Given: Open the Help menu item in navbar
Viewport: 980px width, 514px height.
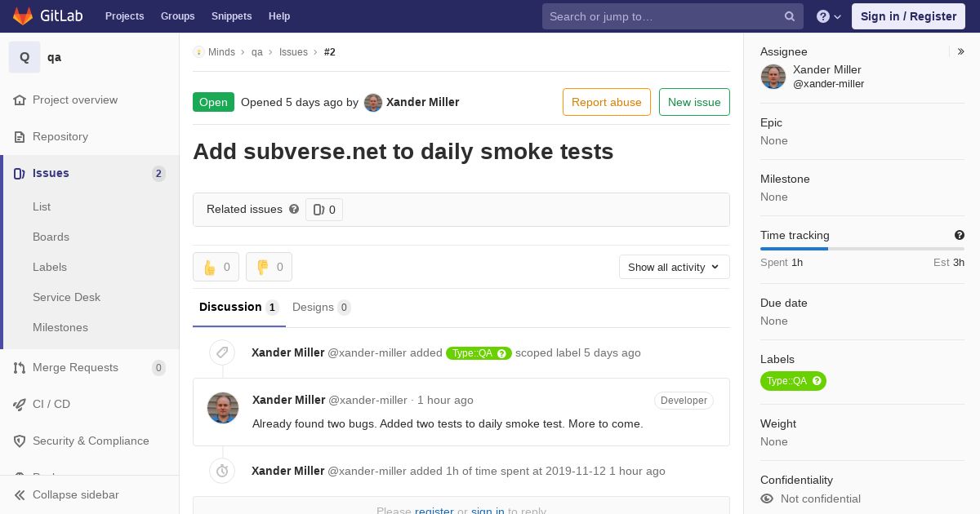Looking at the screenshot, I should pyautogui.click(x=279, y=16).
